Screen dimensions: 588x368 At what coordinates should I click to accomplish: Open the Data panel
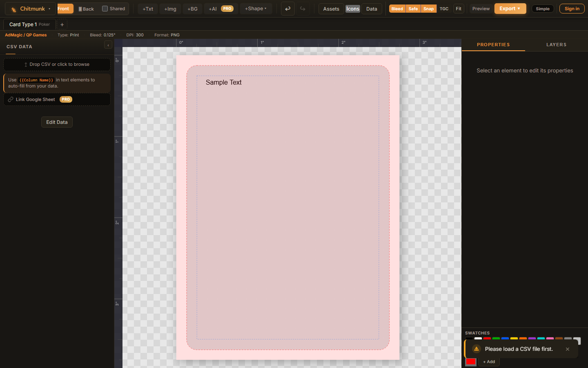click(372, 9)
